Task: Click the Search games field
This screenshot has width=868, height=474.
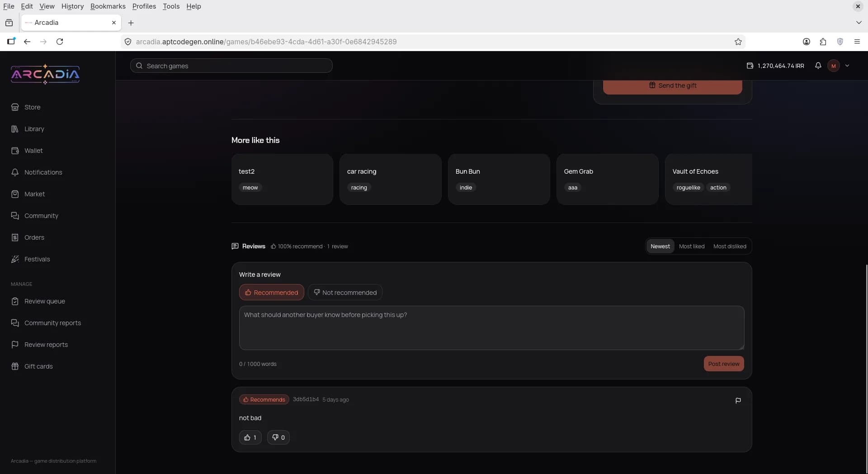Action: tap(231, 66)
